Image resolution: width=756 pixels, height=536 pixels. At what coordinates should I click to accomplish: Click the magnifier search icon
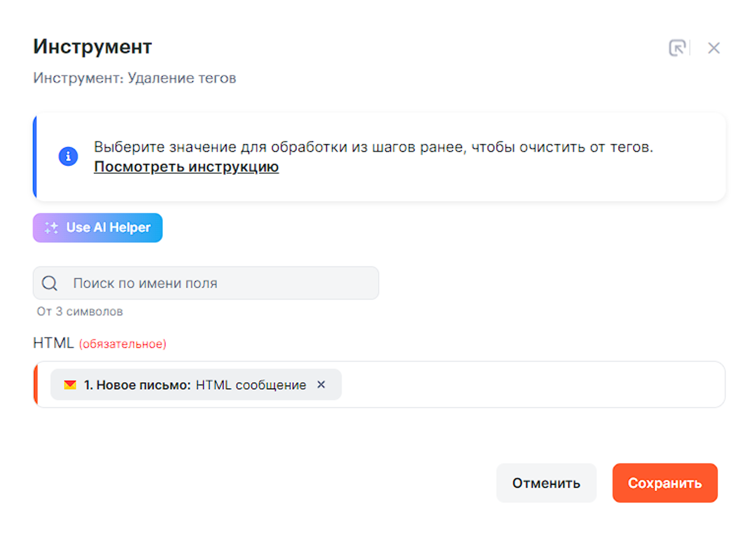point(50,283)
